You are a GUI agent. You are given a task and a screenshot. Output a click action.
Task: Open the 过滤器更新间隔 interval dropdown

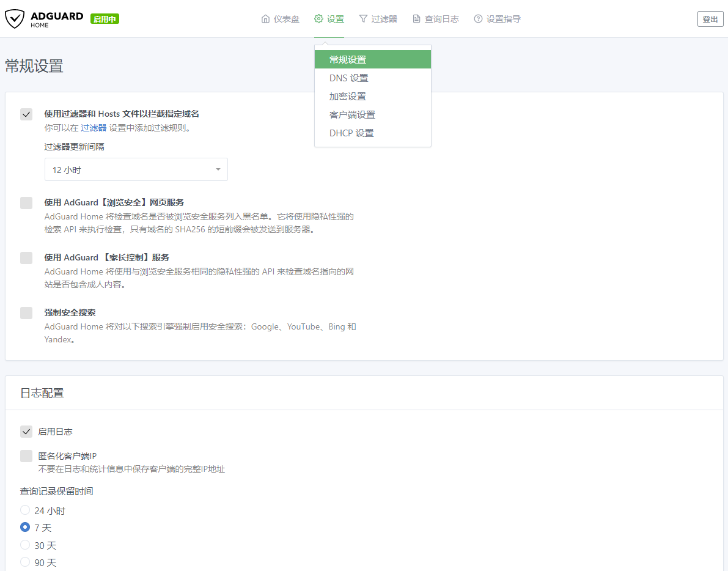[136, 169]
